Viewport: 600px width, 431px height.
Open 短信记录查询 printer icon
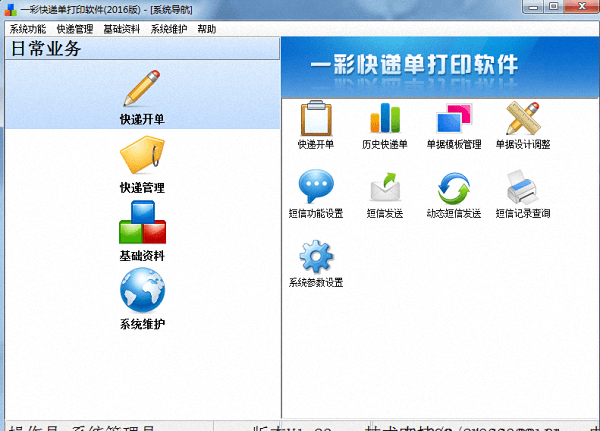pyautogui.click(x=523, y=188)
